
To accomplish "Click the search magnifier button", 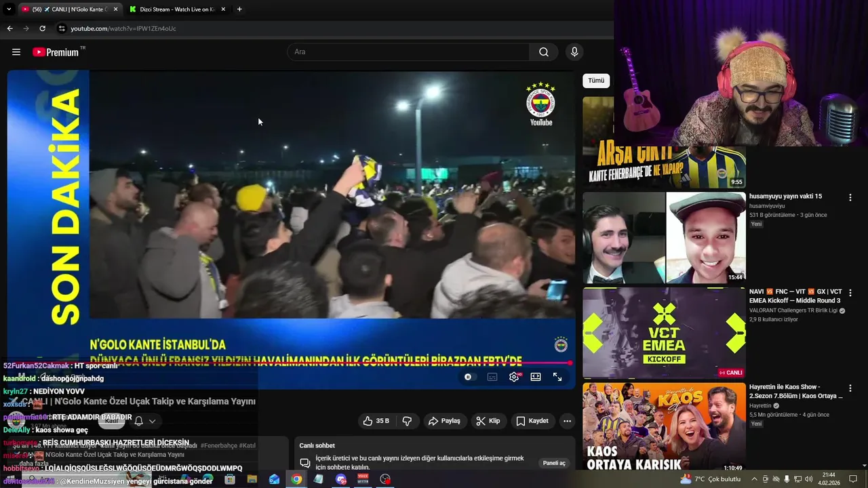I will [x=544, y=52].
